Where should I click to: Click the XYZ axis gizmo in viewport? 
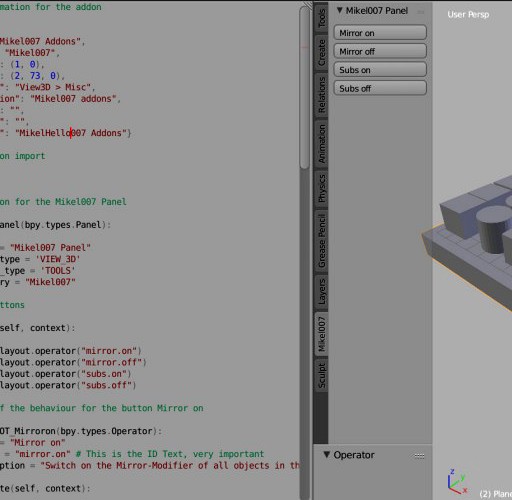click(457, 482)
